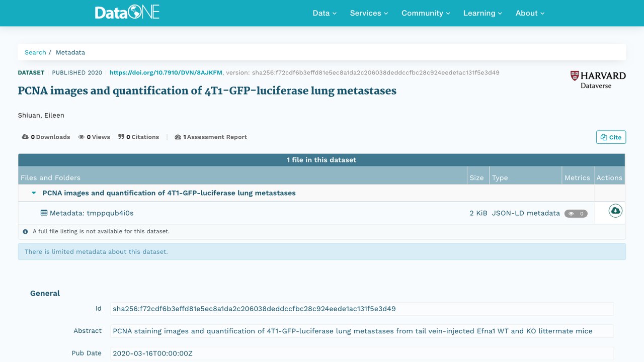Click the DataONE logo
Image resolution: width=644 pixels, height=362 pixels.
(127, 13)
